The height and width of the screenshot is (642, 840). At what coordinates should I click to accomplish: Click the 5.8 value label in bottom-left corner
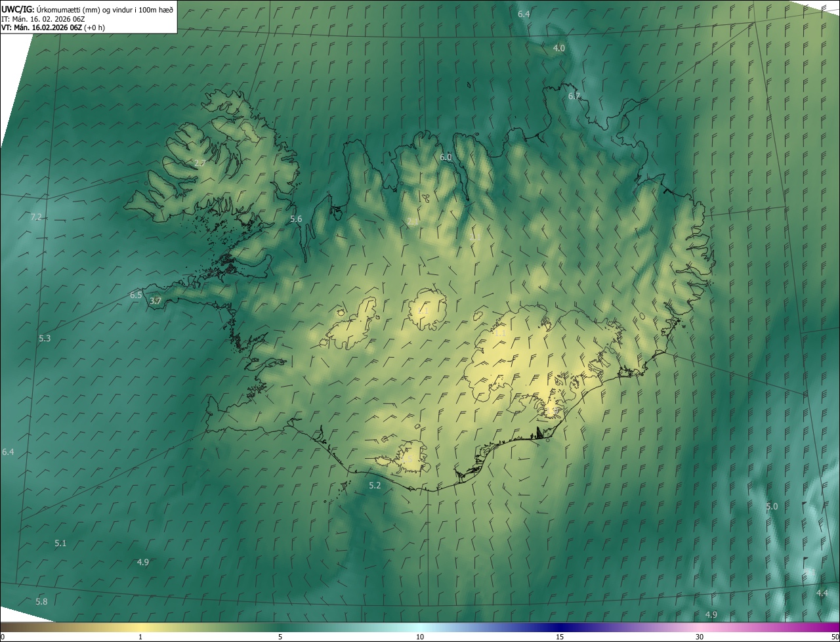pyautogui.click(x=41, y=602)
